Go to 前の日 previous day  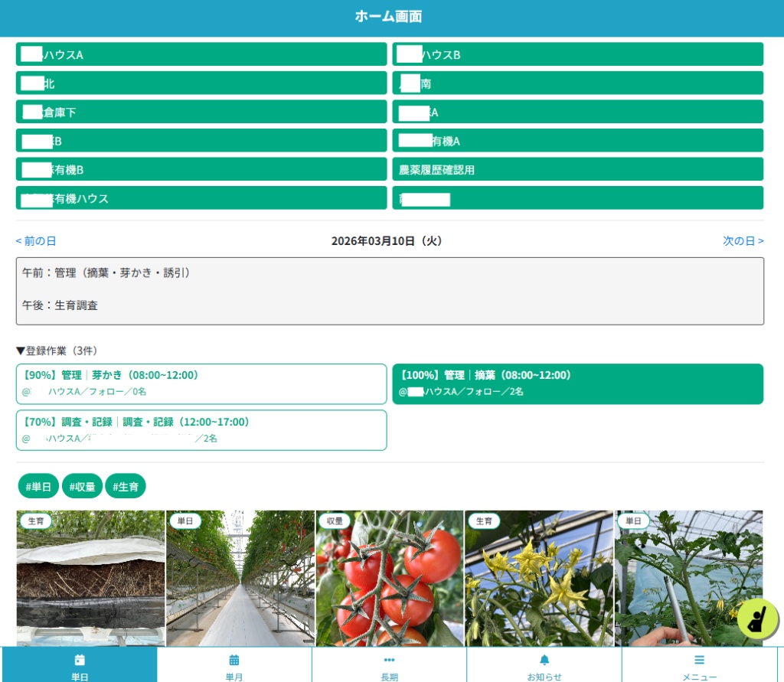35,241
